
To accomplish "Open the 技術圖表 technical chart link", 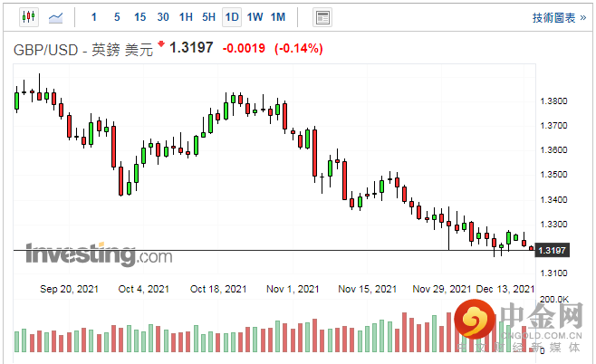I will coord(559,18).
